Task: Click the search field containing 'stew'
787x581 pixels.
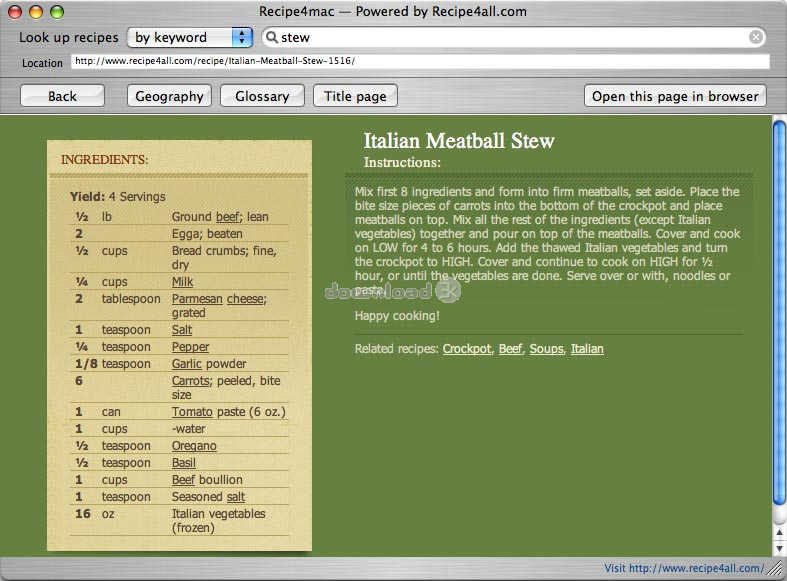Action: [x=513, y=38]
